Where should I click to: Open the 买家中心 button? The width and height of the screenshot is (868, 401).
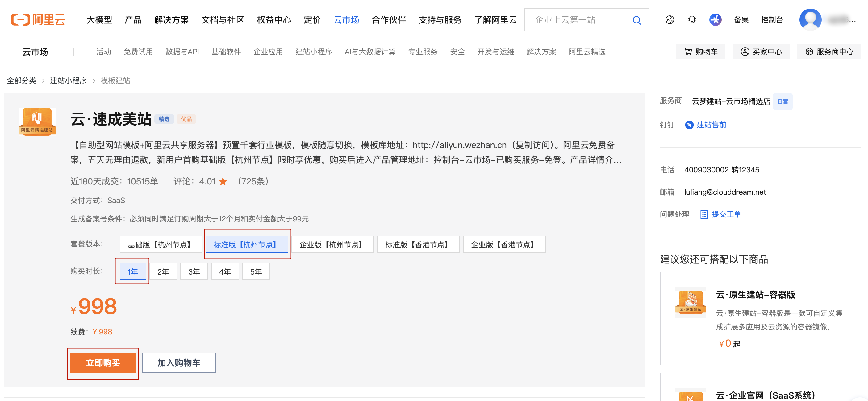tap(761, 52)
